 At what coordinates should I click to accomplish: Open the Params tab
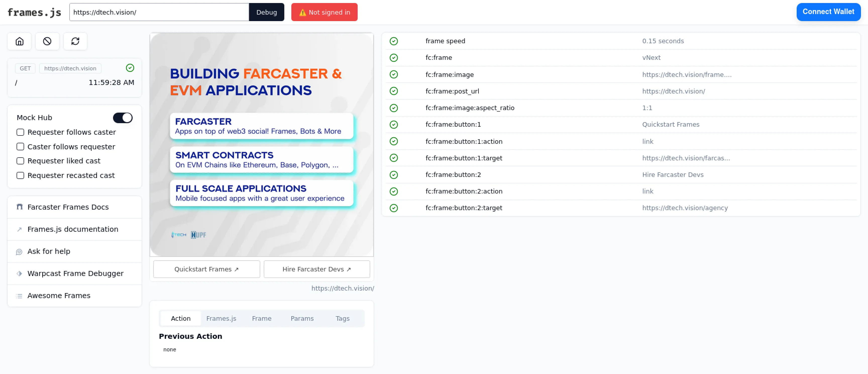click(x=302, y=318)
